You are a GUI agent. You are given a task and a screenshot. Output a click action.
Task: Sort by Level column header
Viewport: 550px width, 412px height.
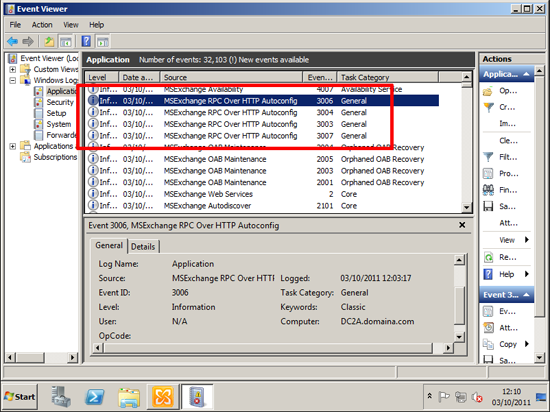pos(102,77)
